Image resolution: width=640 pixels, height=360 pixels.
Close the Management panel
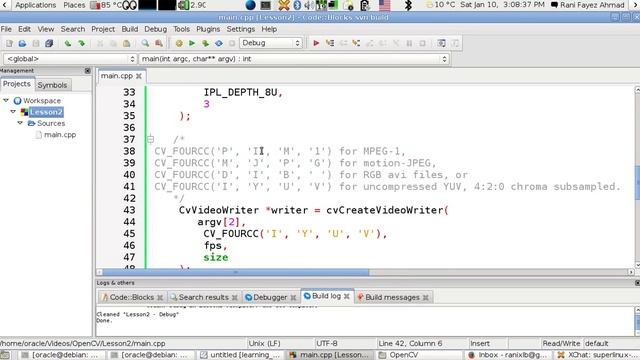(x=87, y=71)
